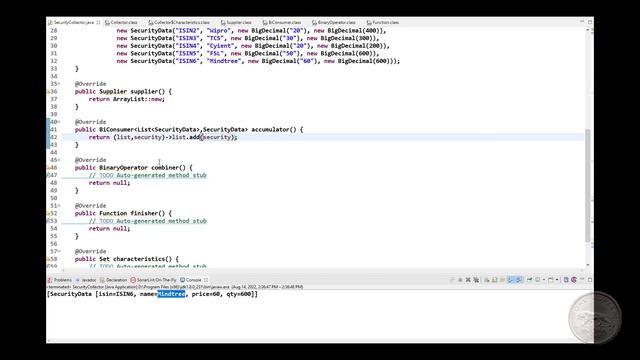Click the warning marker on line 52

point(49,213)
